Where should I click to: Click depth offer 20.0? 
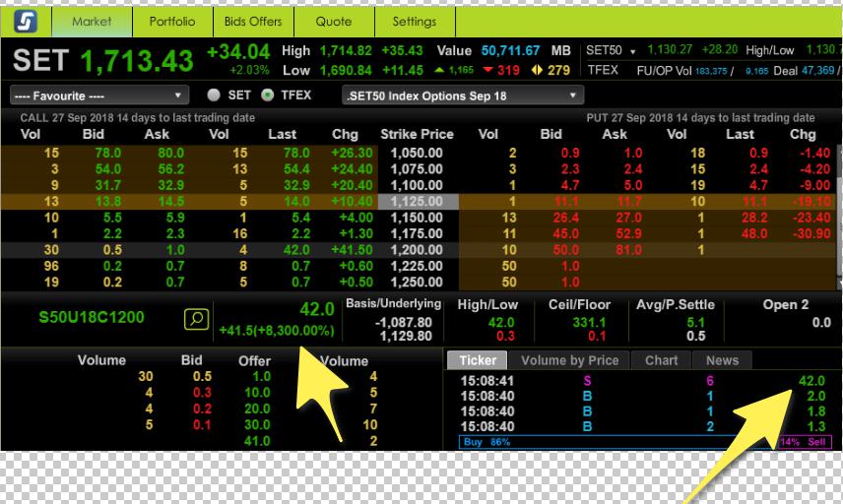pos(257,409)
